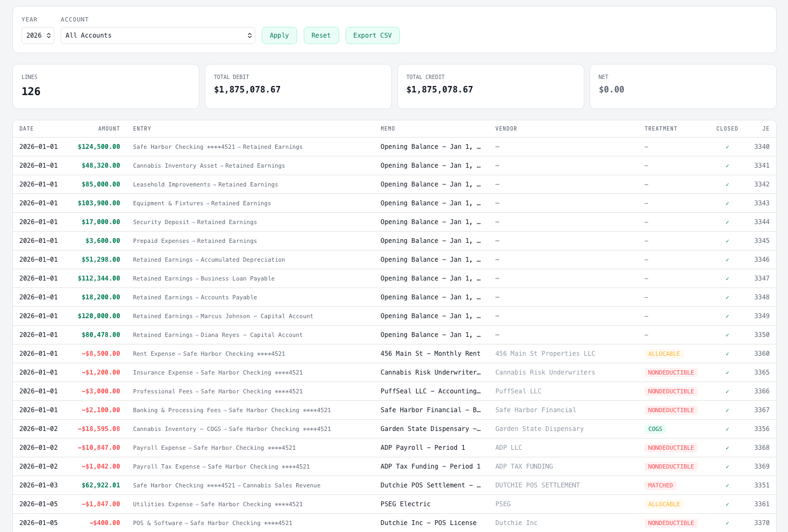This screenshot has height=532, width=788.
Task: Select amount -$18,595.08
Action: click(99, 429)
